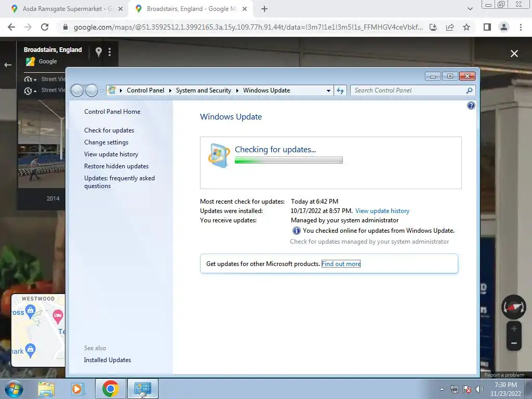Screen dimensions: 532x399
Task: Zoom out on Street View
Action: (x=514, y=343)
